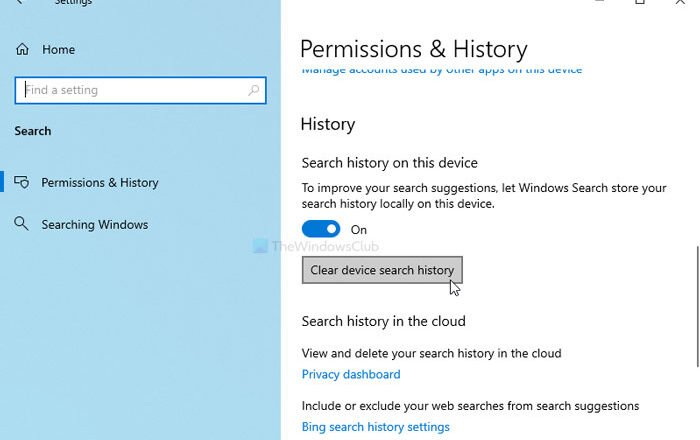The width and height of the screenshot is (700, 440).
Task: Turn off the search history toggle
Action: coord(321,230)
